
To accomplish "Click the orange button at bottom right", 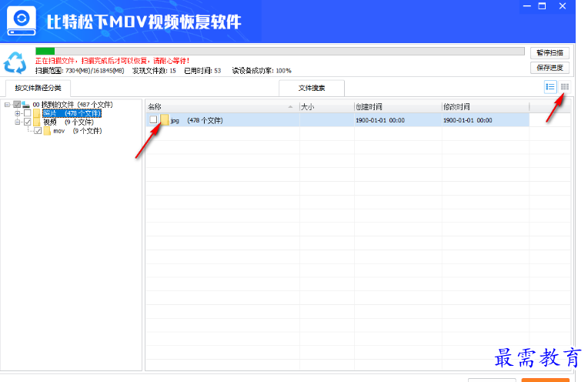I will [545, 380].
